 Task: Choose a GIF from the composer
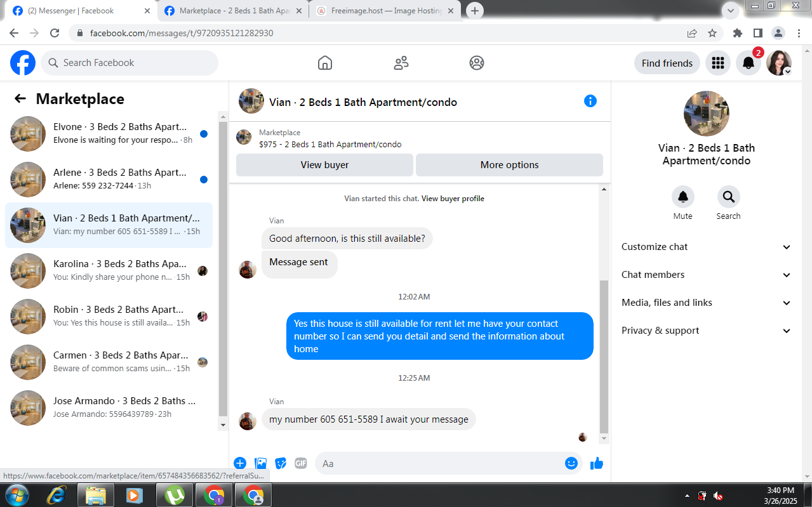coord(301,463)
